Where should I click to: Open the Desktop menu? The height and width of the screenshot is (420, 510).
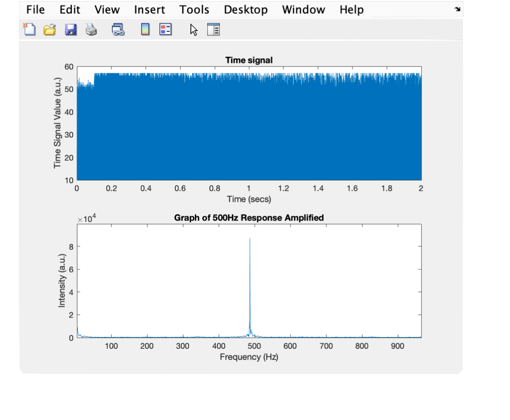pyautogui.click(x=245, y=10)
